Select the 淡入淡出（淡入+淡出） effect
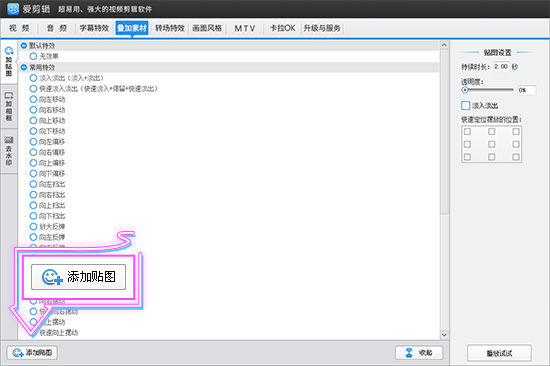This screenshot has height=366, width=550. pyautogui.click(x=33, y=78)
